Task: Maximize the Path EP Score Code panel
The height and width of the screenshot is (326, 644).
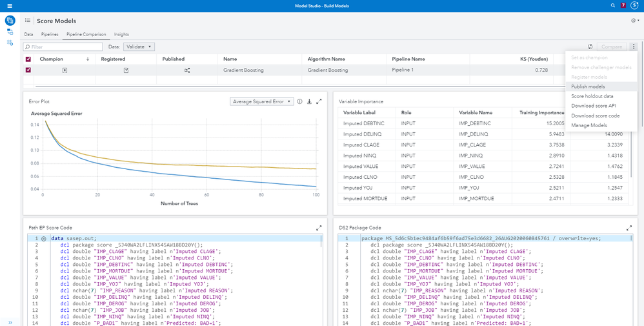Action: [319, 228]
